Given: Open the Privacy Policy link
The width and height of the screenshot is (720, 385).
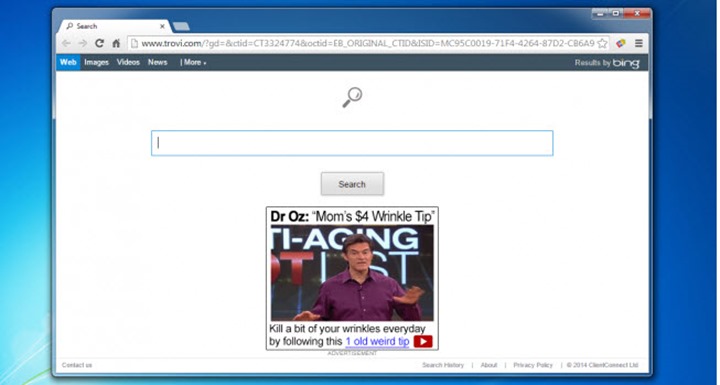Looking at the screenshot, I should click(533, 365).
